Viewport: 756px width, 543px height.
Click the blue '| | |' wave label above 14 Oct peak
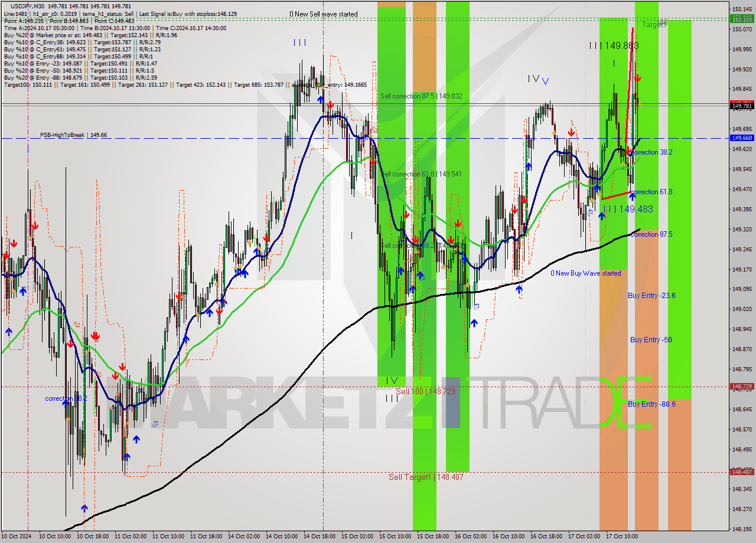[299, 42]
